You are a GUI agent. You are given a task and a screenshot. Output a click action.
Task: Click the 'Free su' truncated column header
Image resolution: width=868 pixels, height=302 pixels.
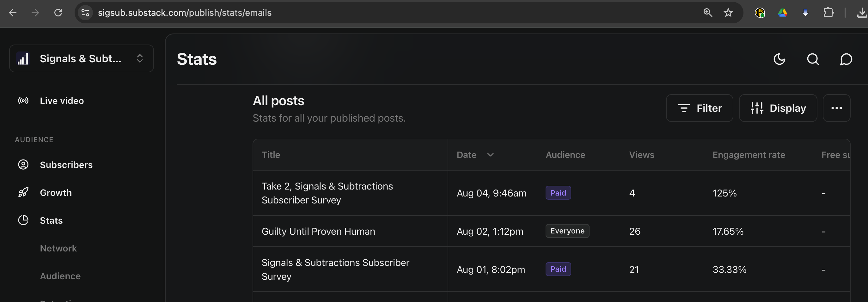836,155
